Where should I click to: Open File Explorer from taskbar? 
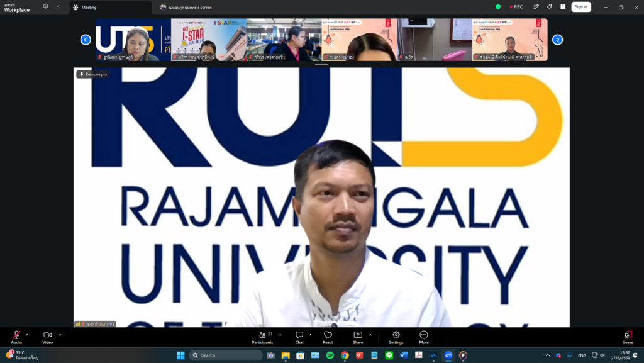pos(286,355)
